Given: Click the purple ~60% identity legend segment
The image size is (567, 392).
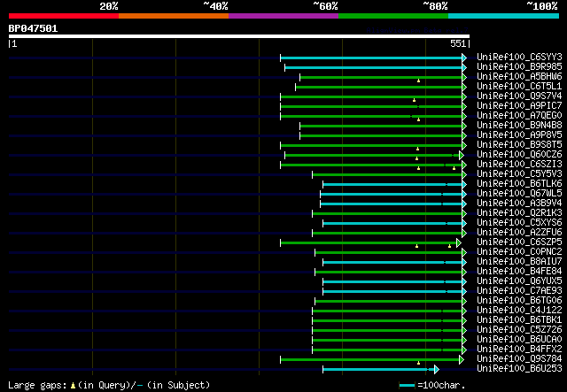Looking at the screenshot, I should point(283,16).
